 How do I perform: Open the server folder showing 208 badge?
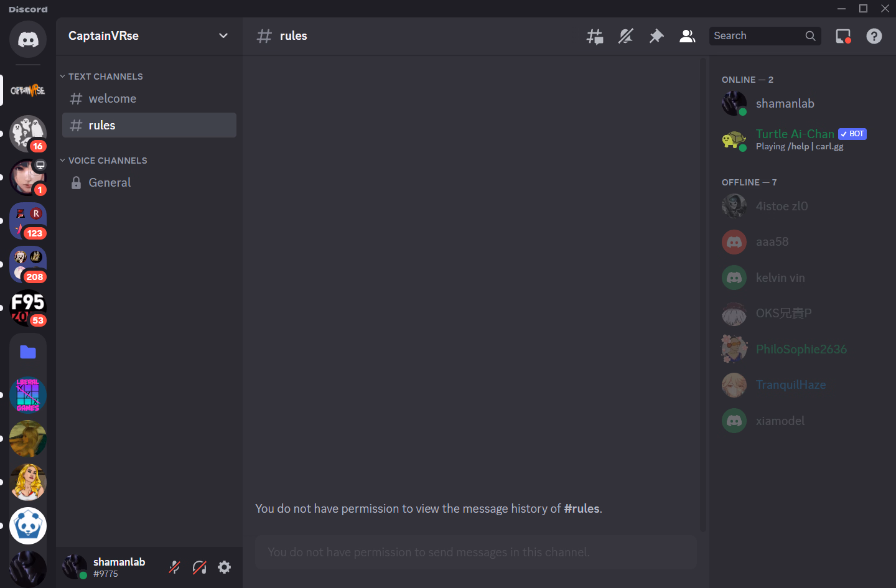click(x=28, y=264)
